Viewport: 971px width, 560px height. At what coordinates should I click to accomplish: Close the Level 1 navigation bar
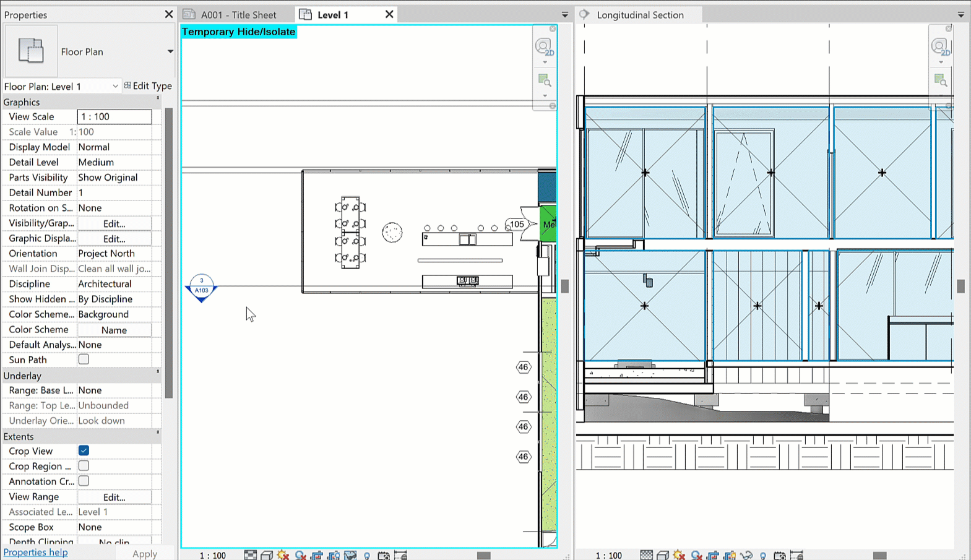[553, 29]
